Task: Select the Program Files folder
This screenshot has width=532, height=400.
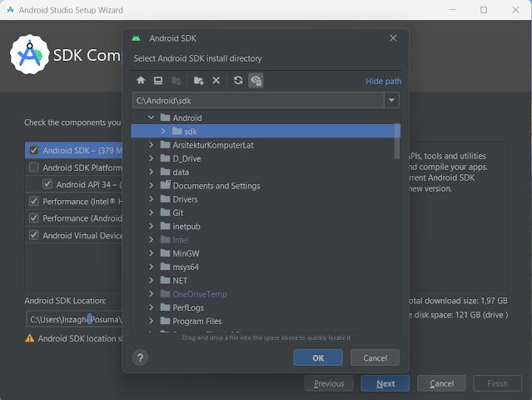Action: tap(197, 321)
